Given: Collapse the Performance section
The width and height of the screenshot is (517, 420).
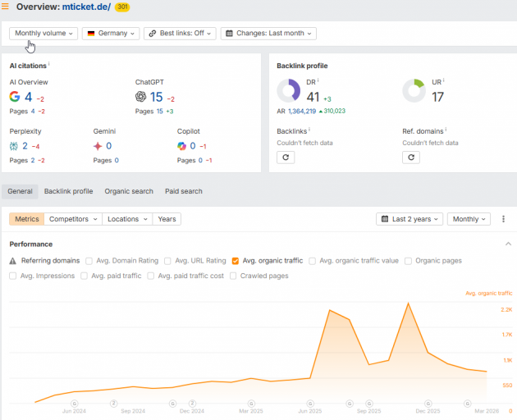Looking at the screenshot, I should point(508,244).
